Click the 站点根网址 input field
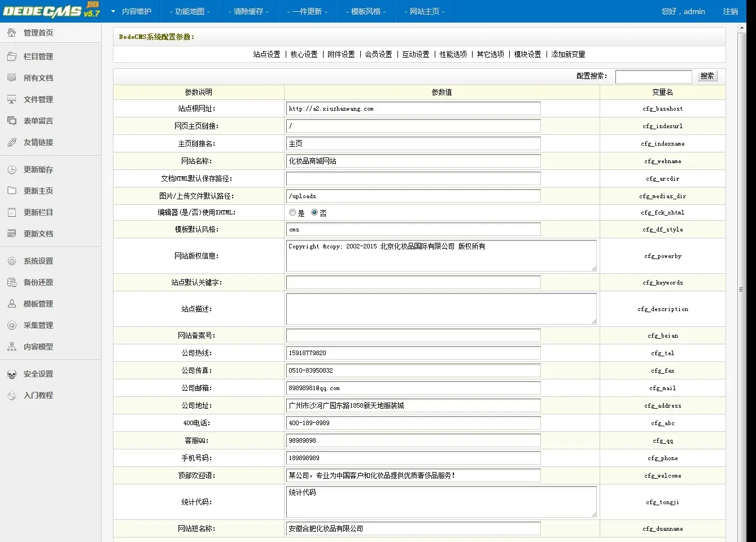This screenshot has width=756, height=542. [413, 108]
